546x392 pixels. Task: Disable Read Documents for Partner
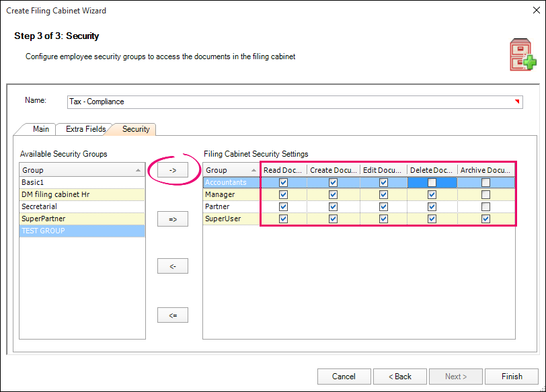(283, 207)
